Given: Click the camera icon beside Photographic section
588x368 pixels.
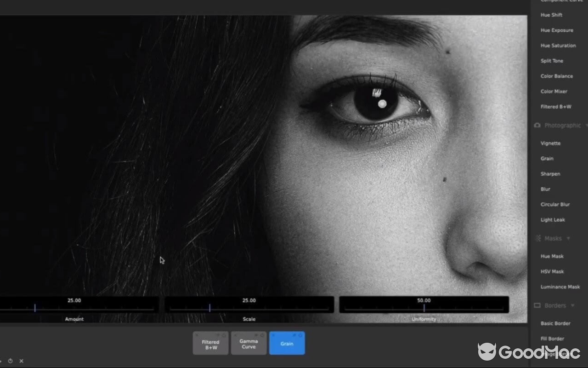Looking at the screenshot, I should pyautogui.click(x=537, y=125).
